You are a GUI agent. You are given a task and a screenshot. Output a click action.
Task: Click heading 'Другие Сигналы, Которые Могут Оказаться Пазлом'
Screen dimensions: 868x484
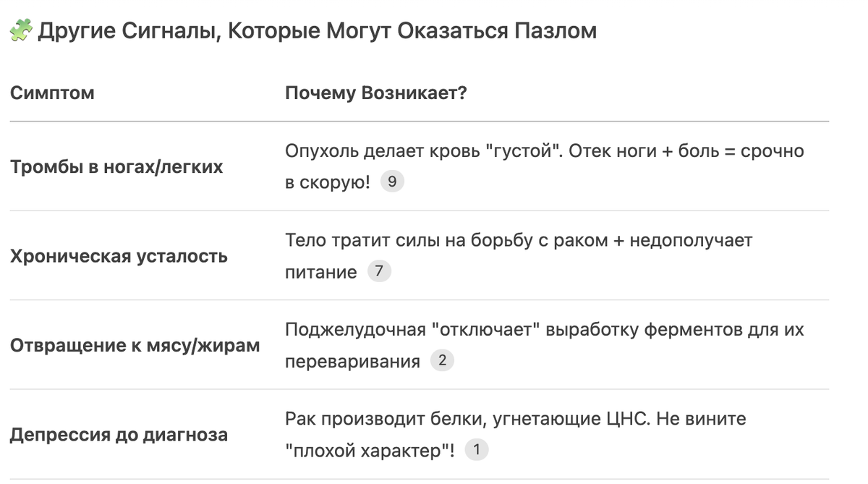(x=317, y=31)
